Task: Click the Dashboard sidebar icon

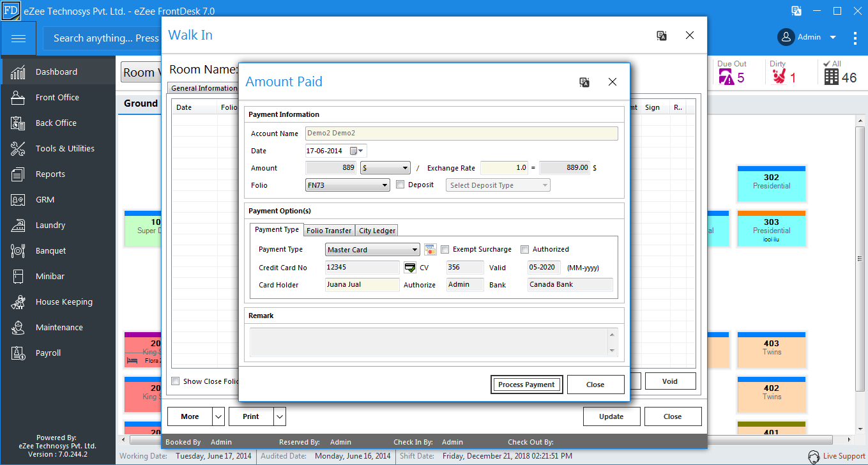Action: tap(18, 72)
